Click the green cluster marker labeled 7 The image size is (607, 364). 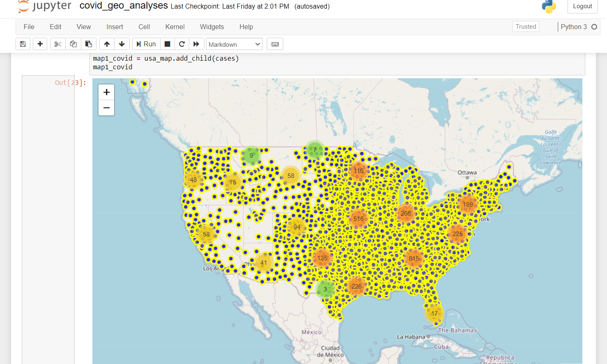[x=315, y=150]
